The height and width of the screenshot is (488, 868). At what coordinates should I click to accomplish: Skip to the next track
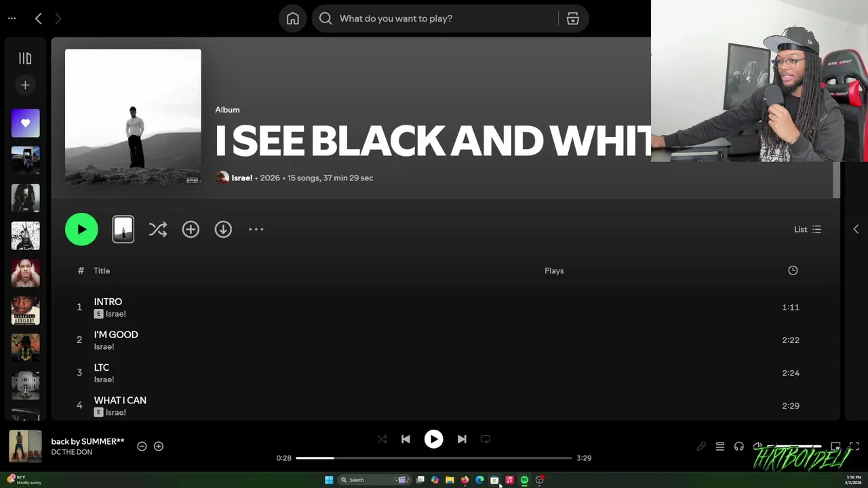(462, 439)
